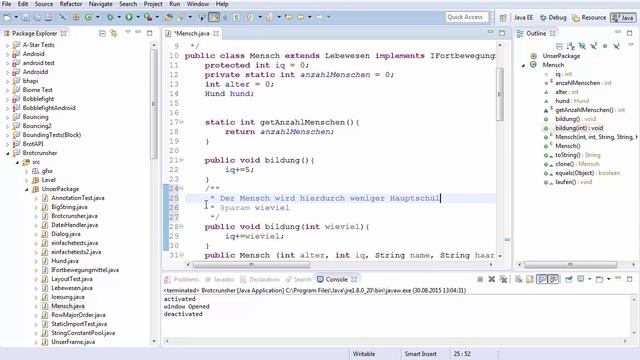Click the Display Selected Console monitor icon
The height and width of the screenshot is (360, 640).
point(580,279)
